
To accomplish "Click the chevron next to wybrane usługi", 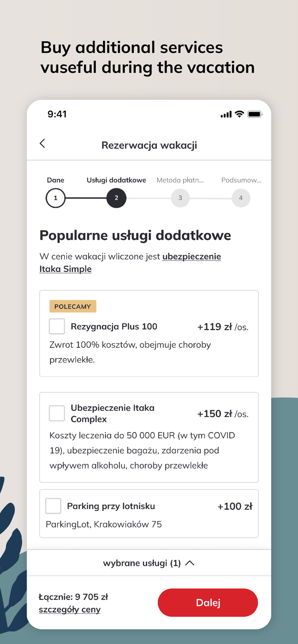I will tap(190, 562).
